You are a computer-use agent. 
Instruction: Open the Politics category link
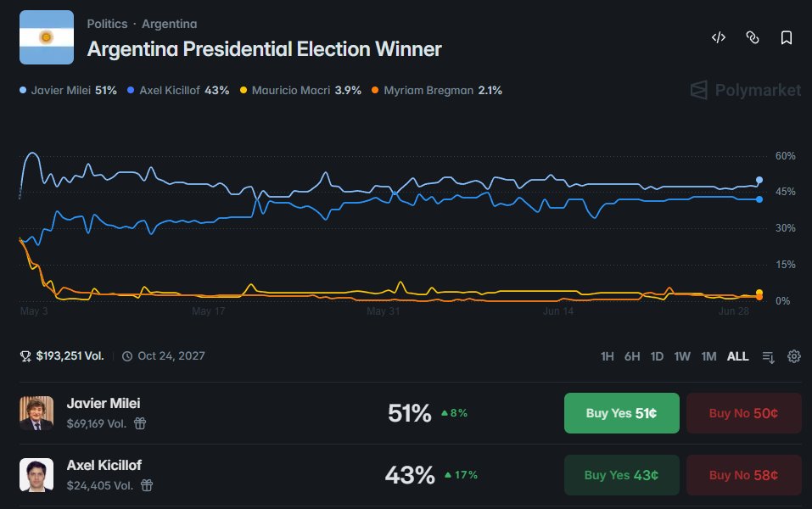(107, 24)
